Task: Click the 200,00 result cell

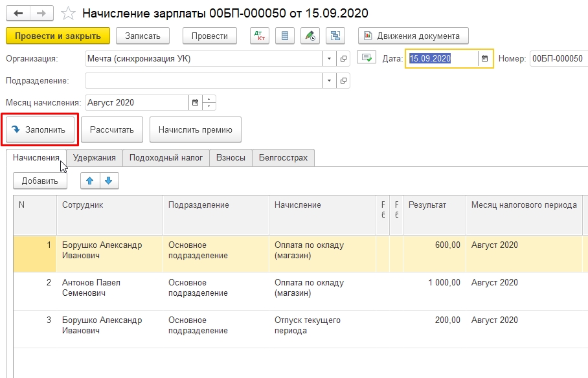Action: [435, 329]
